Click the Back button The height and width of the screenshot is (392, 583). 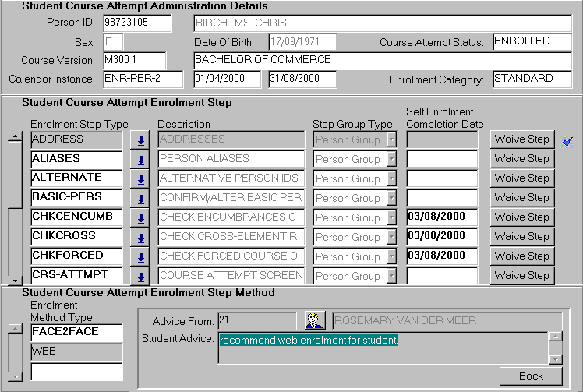click(531, 376)
